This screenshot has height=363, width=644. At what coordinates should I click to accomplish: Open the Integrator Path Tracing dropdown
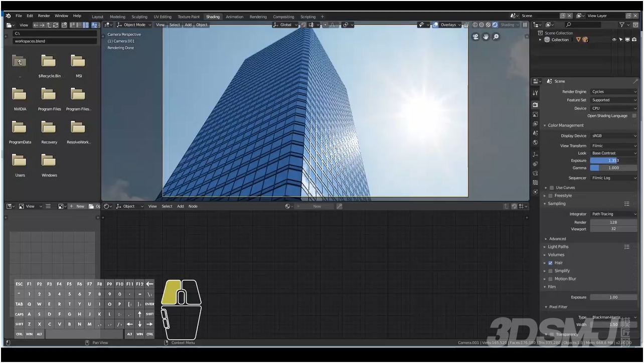pyautogui.click(x=613, y=214)
